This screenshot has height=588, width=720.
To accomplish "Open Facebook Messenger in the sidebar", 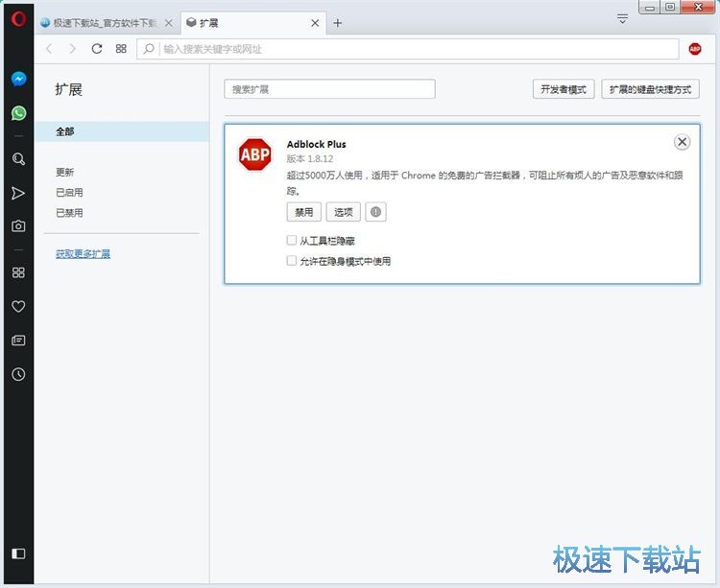I will coord(18,80).
